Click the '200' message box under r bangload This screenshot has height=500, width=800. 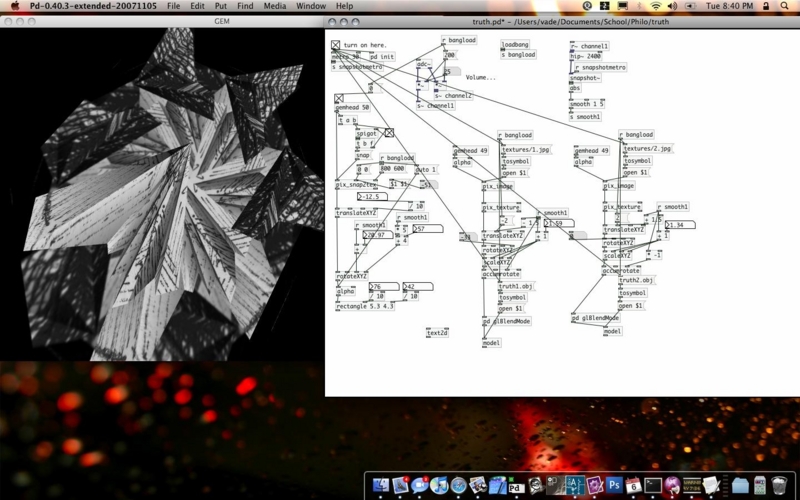click(x=450, y=55)
